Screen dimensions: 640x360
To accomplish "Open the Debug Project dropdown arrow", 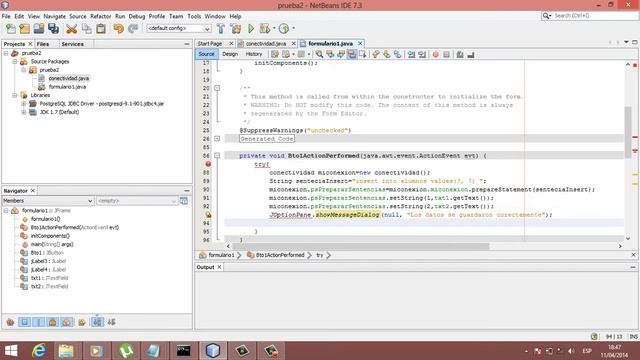I will pos(274,29).
